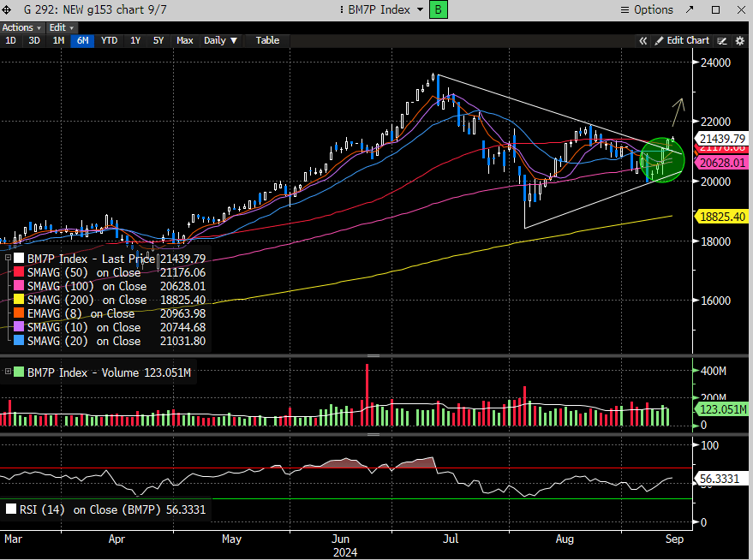Select the 1D time range
753x560 pixels.
(x=10, y=40)
